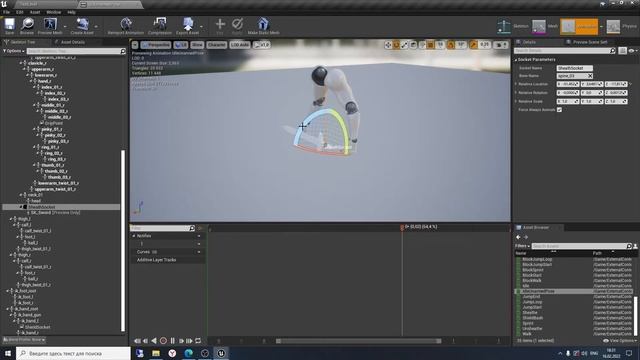Click the Compression toolbar icon

tap(160, 26)
